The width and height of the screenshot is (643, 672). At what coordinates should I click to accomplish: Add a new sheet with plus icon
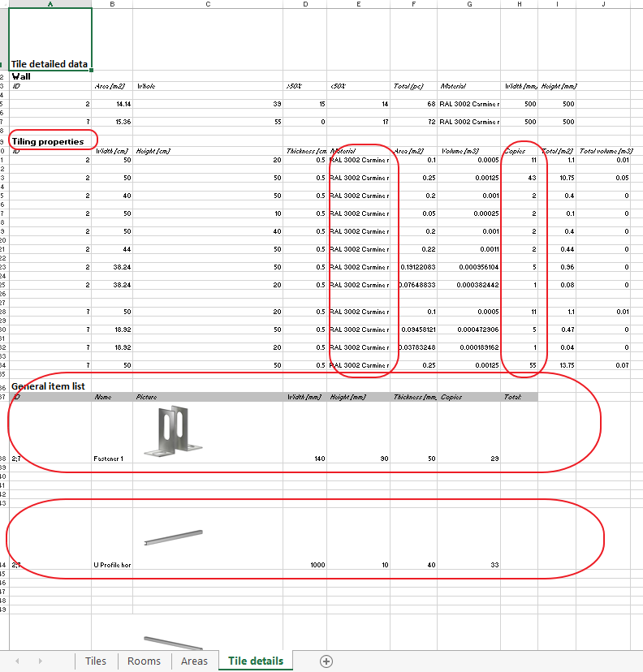pos(326,661)
